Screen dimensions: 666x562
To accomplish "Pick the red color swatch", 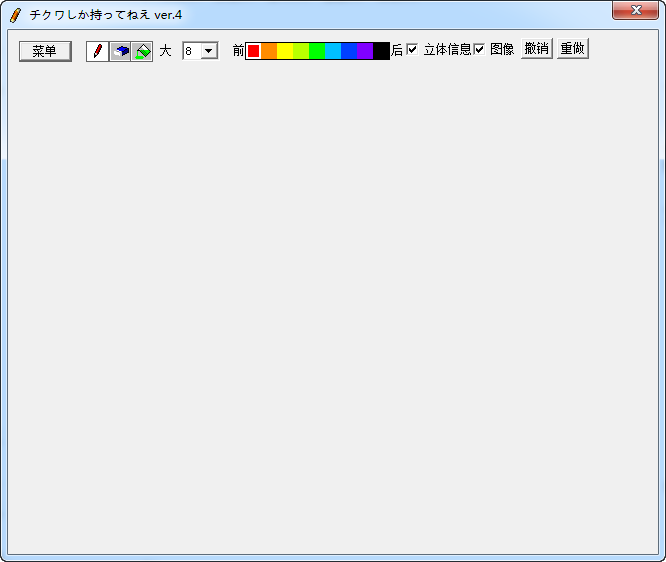I will 254,51.
